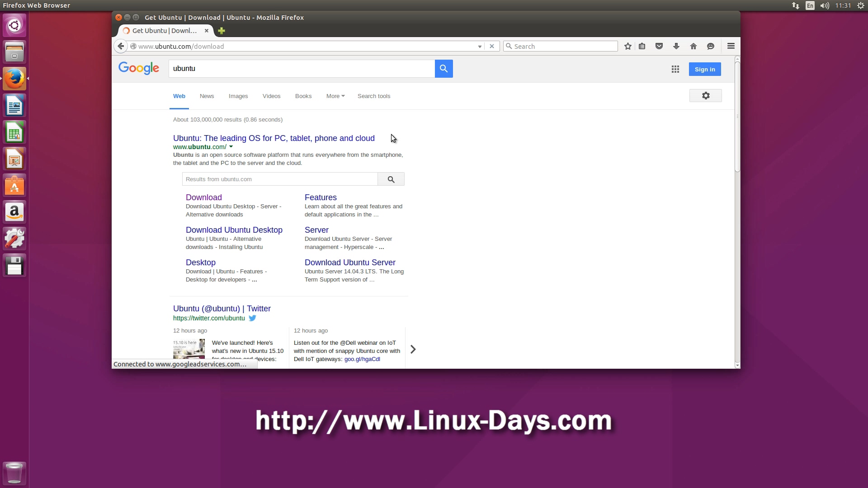Screen dimensions: 868x488
Task: Click the floppy disk drive launcher icon
Action: click(14, 265)
